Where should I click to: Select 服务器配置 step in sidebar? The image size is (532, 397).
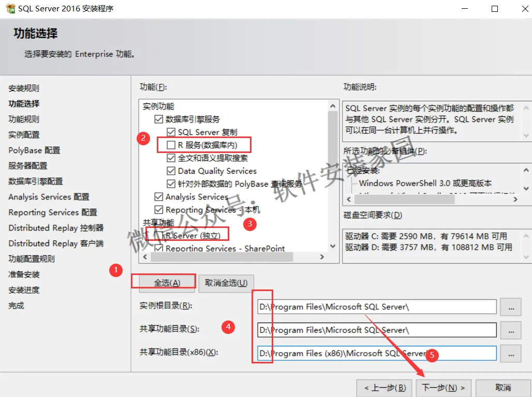point(28,166)
